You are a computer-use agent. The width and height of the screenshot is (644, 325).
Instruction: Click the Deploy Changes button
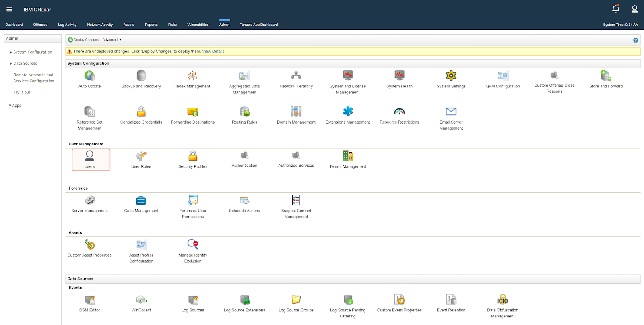83,40
